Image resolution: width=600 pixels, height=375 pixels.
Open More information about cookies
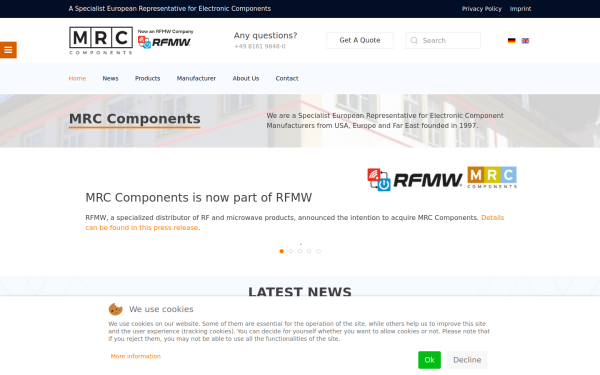(135, 356)
